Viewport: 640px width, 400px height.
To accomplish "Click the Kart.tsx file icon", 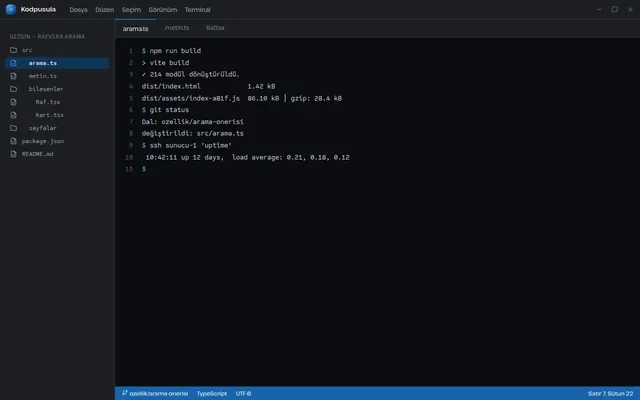I will coord(13,115).
